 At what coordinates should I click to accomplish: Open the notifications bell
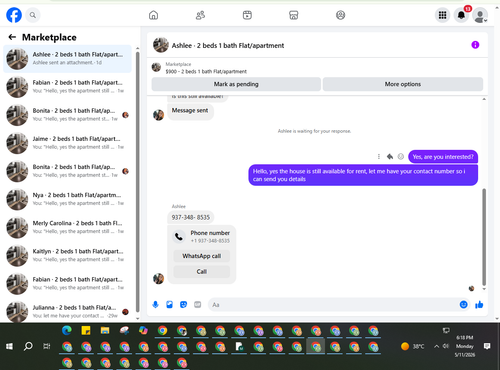(x=461, y=15)
